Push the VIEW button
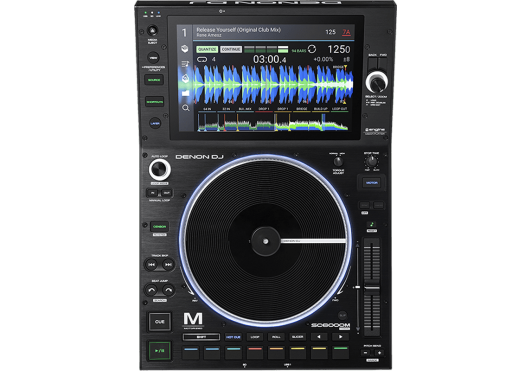 153,57
